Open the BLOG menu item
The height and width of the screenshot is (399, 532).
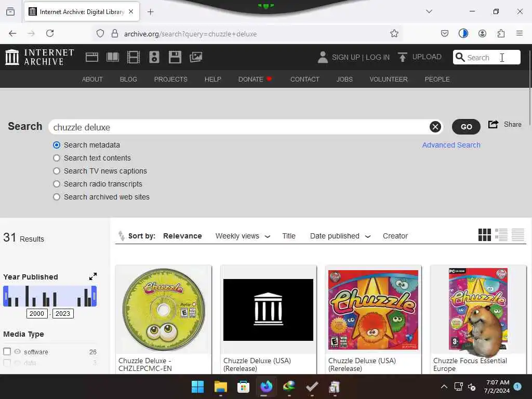click(x=129, y=79)
